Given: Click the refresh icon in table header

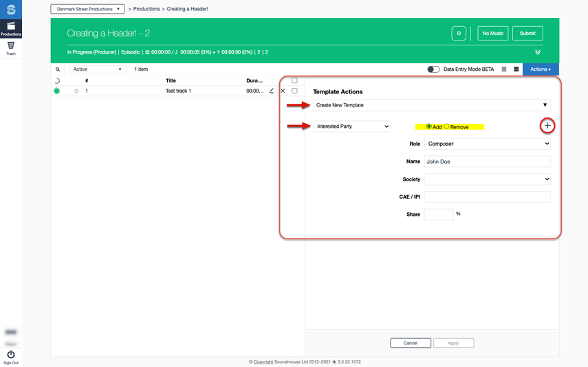Looking at the screenshot, I should 57,80.
